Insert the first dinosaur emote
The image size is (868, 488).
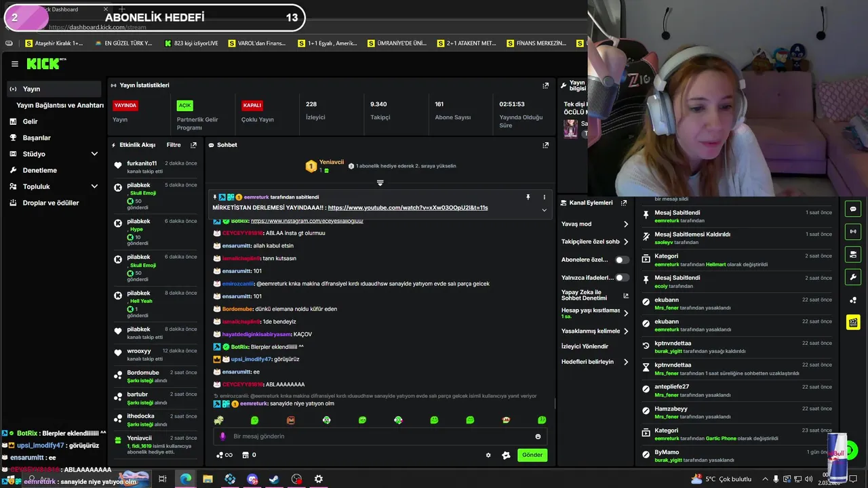(x=218, y=420)
